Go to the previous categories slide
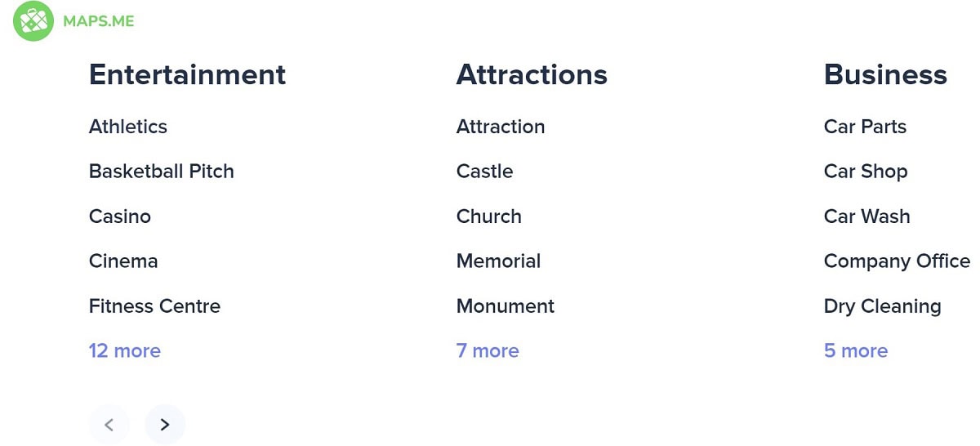 [x=109, y=425]
